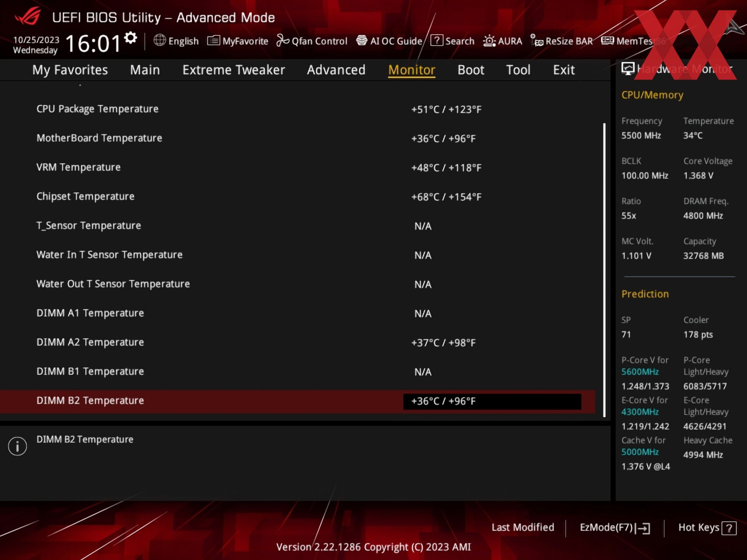Image resolution: width=747 pixels, height=560 pixels.
Task: Open MyFavorite list icon
Action: coord(214,40)
